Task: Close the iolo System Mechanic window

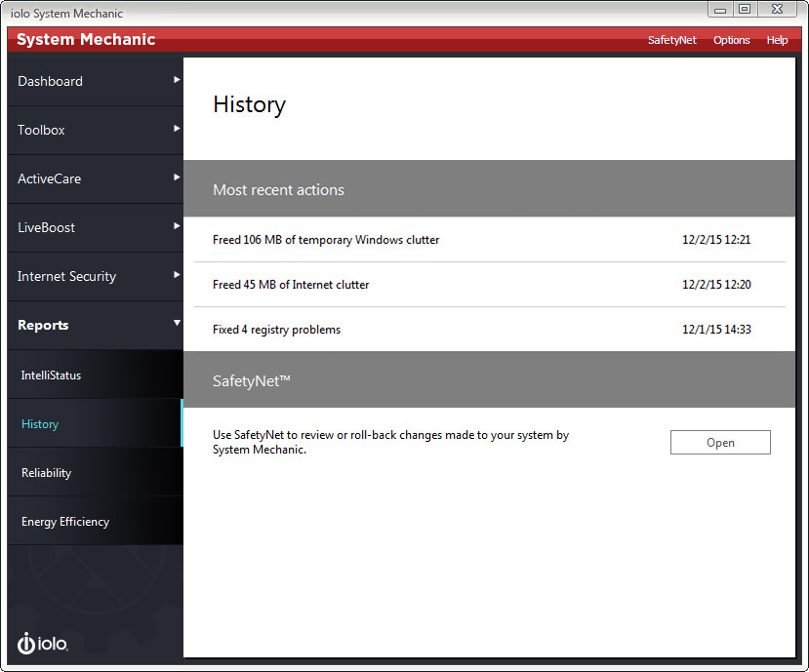Action: [x=777, y=10]
